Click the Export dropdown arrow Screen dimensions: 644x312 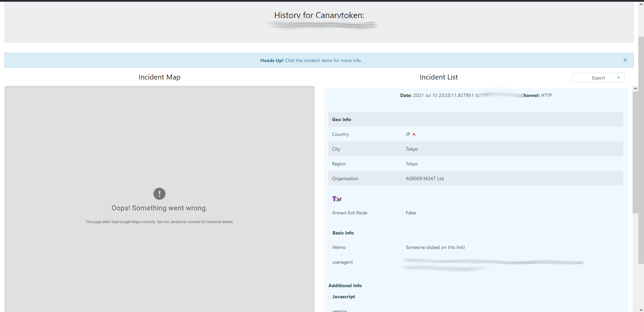(x=618, y=78)
